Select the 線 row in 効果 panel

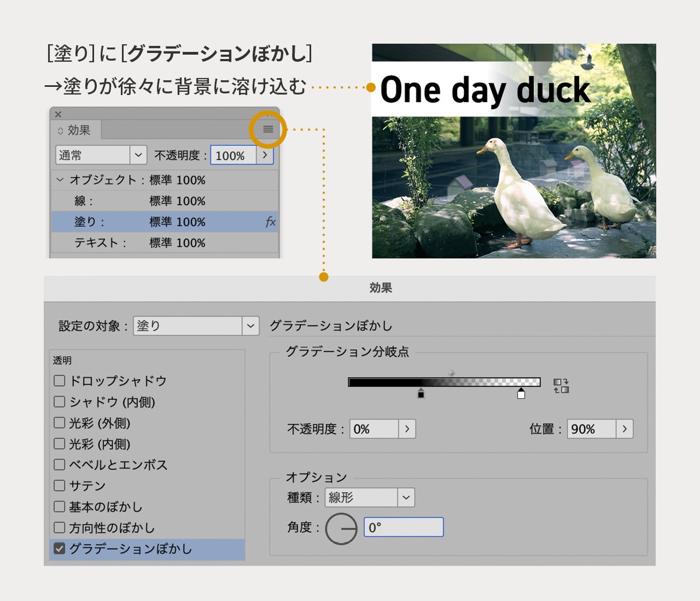tap(165, 201)
